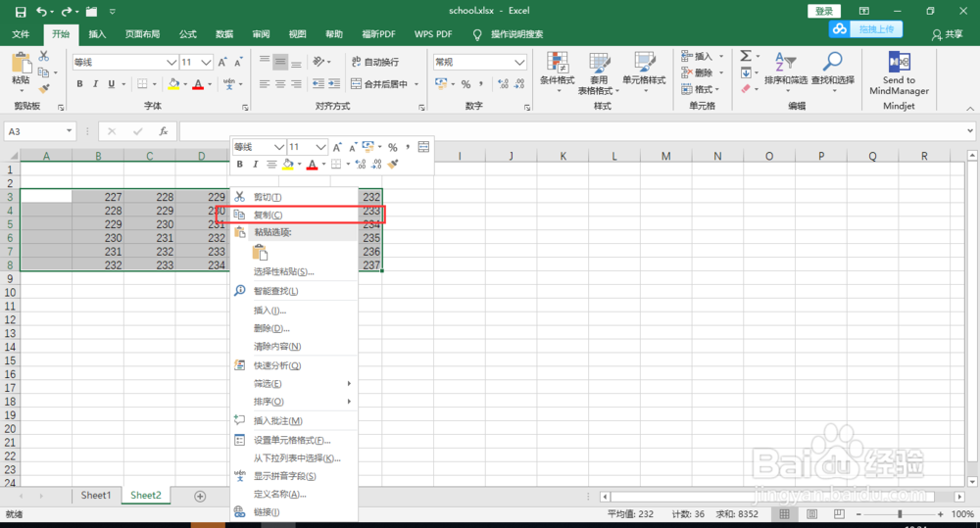Screen dimensions: 980x528
Task: Toggle Bold in the mini toolbar
Action: 239,165
